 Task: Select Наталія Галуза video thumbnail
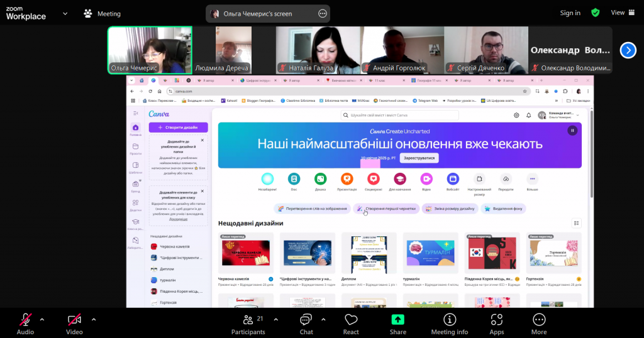click(x=319, y=50)
